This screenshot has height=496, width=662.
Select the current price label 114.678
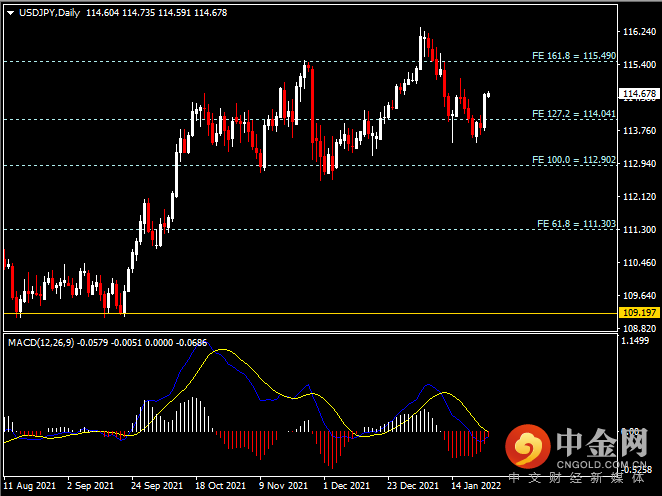click(639, 93)
